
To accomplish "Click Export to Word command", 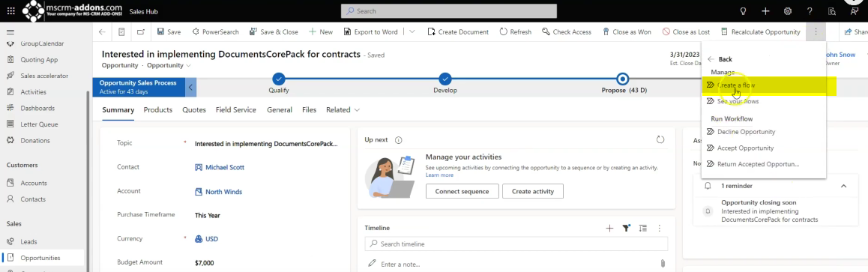I will (371, 32).
